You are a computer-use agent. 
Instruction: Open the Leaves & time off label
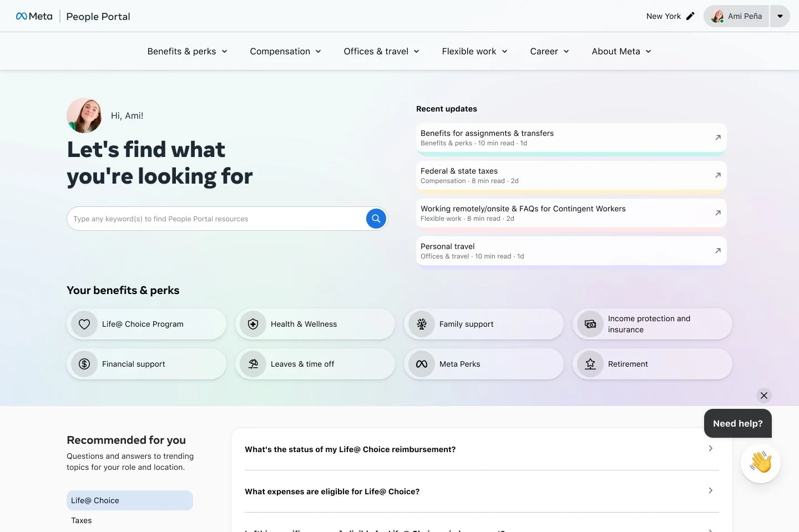[x=302, y=364]
